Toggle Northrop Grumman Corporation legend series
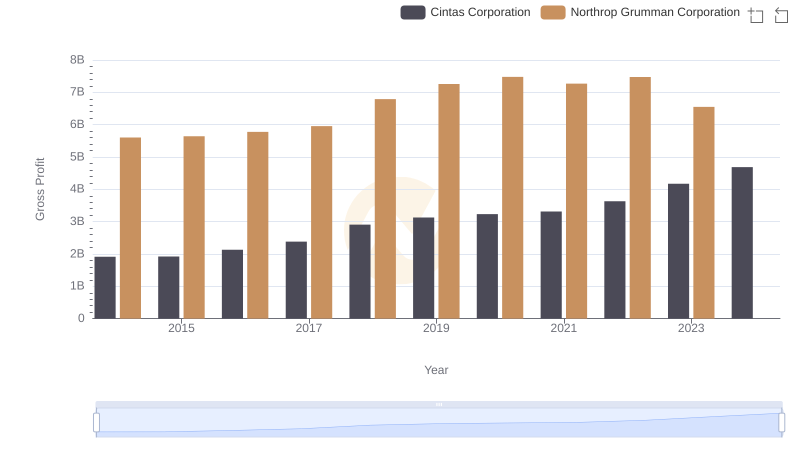 tap(640, 12)
